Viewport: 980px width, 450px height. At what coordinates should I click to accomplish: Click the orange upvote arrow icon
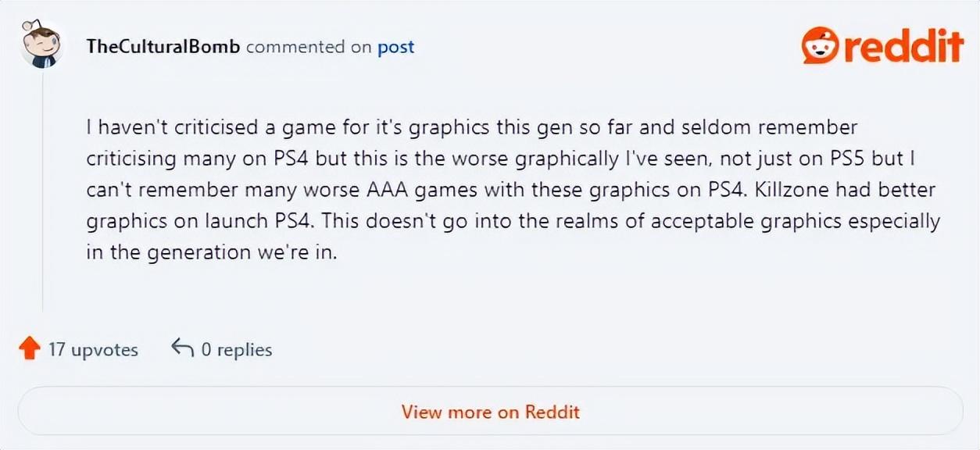tap(29, 348)
